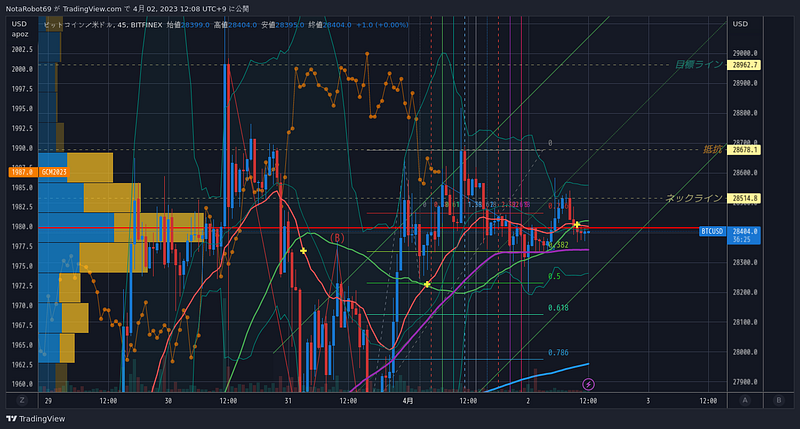Click the 30 date on time axis

(168, 401)
